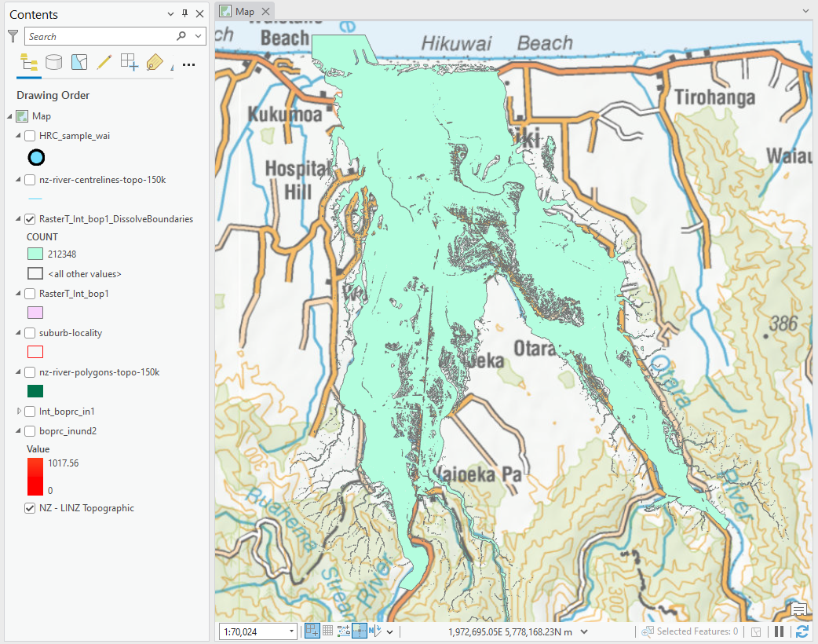Click the filter icon in Contents pane
Viewport: 818px width, 644px height.
click(12, 35)
